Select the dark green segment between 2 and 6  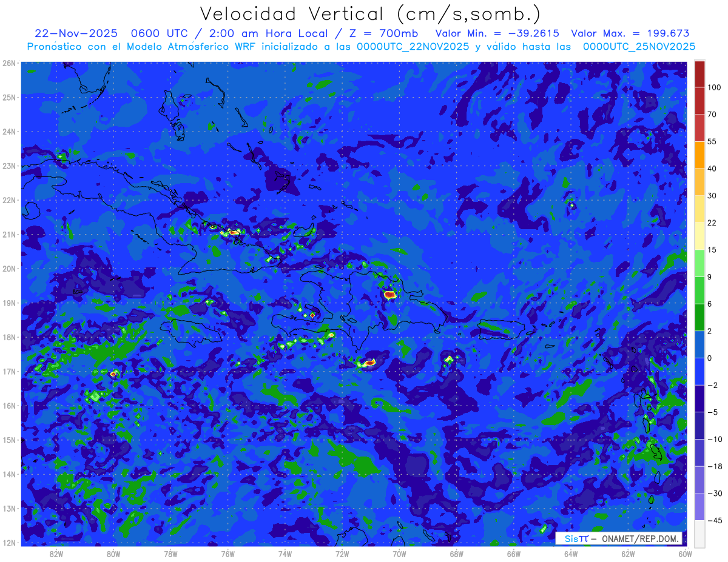[699, 317]
